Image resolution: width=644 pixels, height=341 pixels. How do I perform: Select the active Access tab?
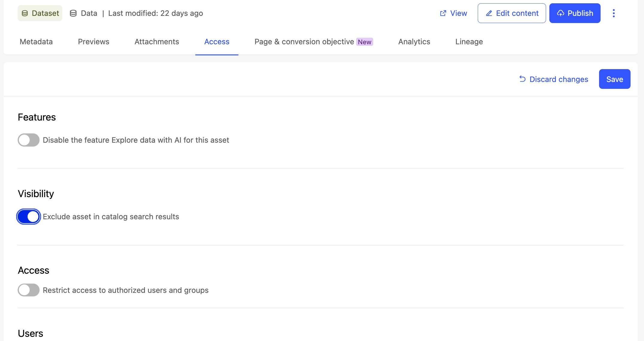click(217, 42)
